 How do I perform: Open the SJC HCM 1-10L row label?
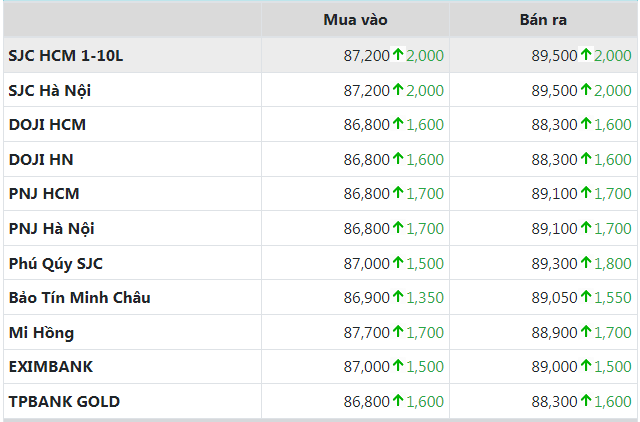coord(65,56)
